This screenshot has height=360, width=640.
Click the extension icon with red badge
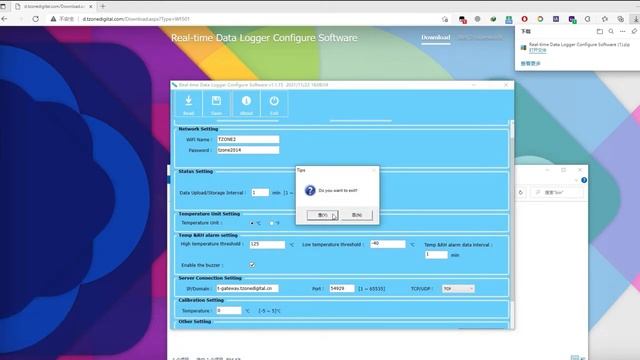pyautogui.click(x=462, y=20)
